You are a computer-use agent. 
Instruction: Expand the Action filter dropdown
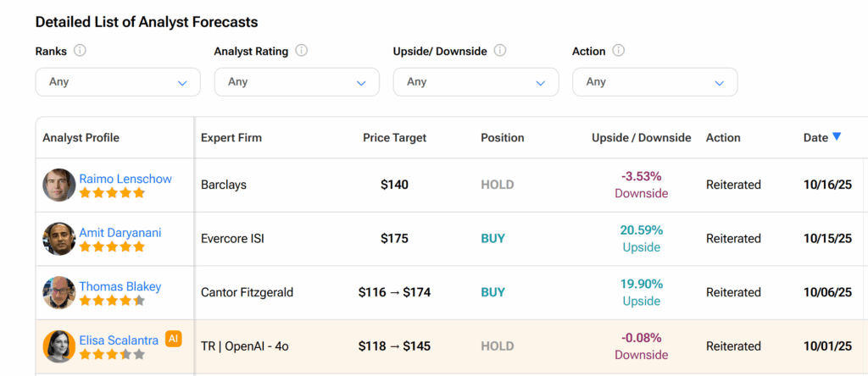tap(654, 82)
